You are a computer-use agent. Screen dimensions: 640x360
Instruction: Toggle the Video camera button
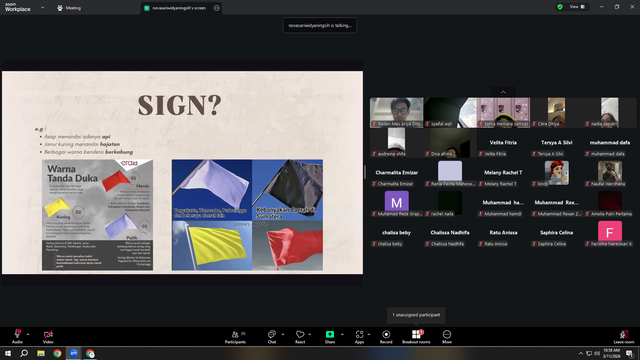48,336
